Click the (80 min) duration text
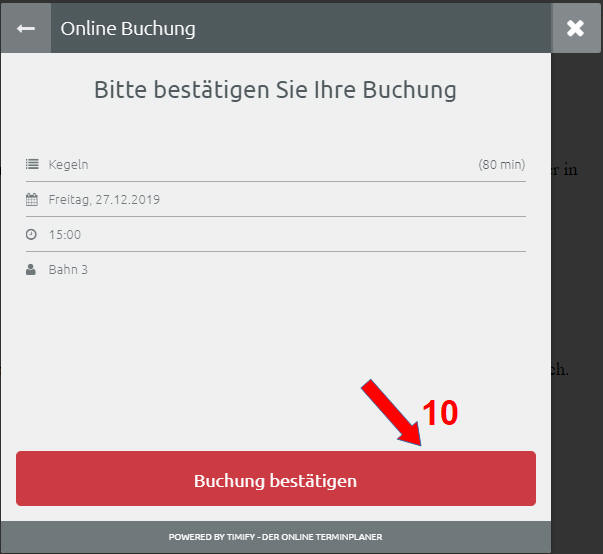Viewport: 603px width, 554px height. click(501, 165)
